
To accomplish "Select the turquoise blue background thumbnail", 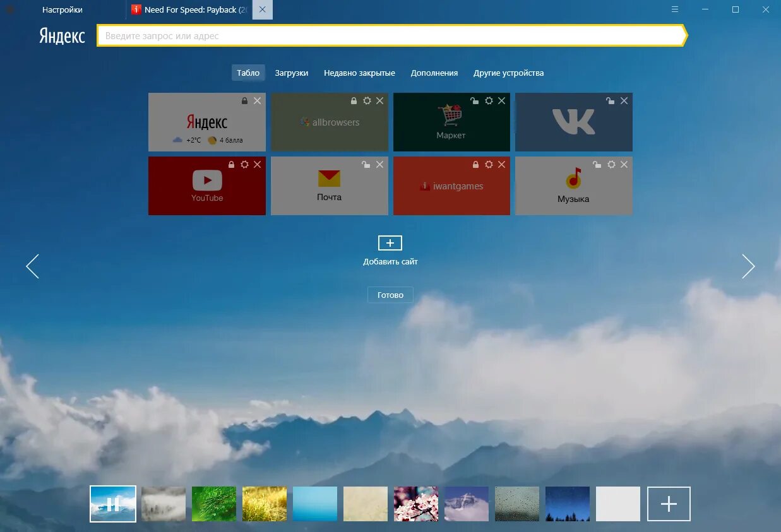I will click(x=315, y=504).
